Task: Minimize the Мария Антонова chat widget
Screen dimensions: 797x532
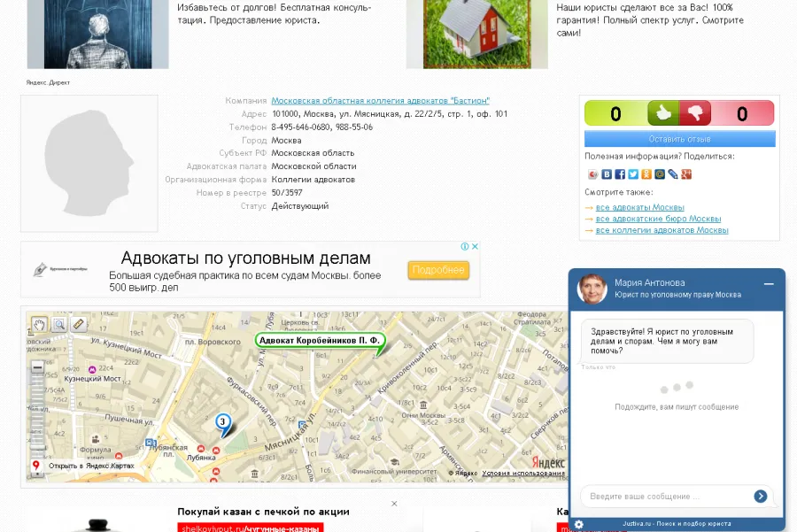Action: (769, 284)
